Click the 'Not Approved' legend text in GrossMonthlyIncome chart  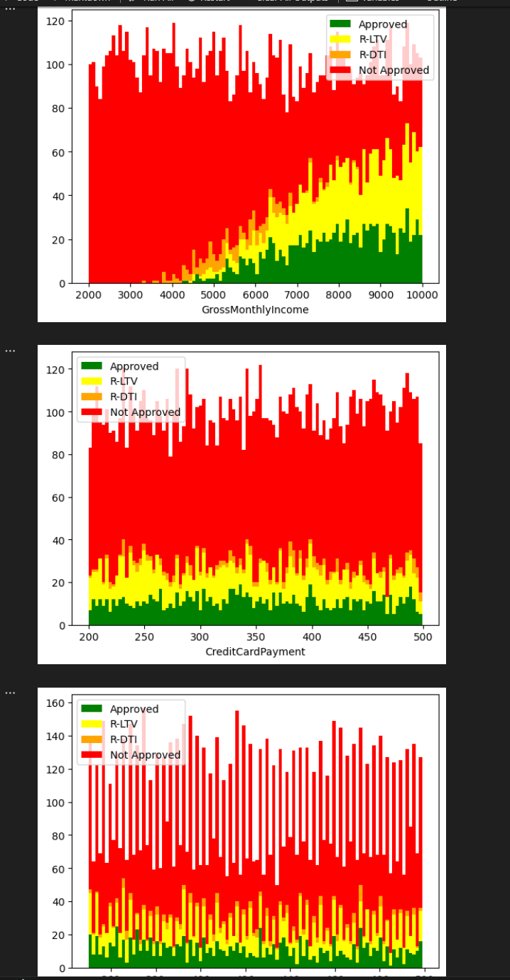(x=394, y=70)
